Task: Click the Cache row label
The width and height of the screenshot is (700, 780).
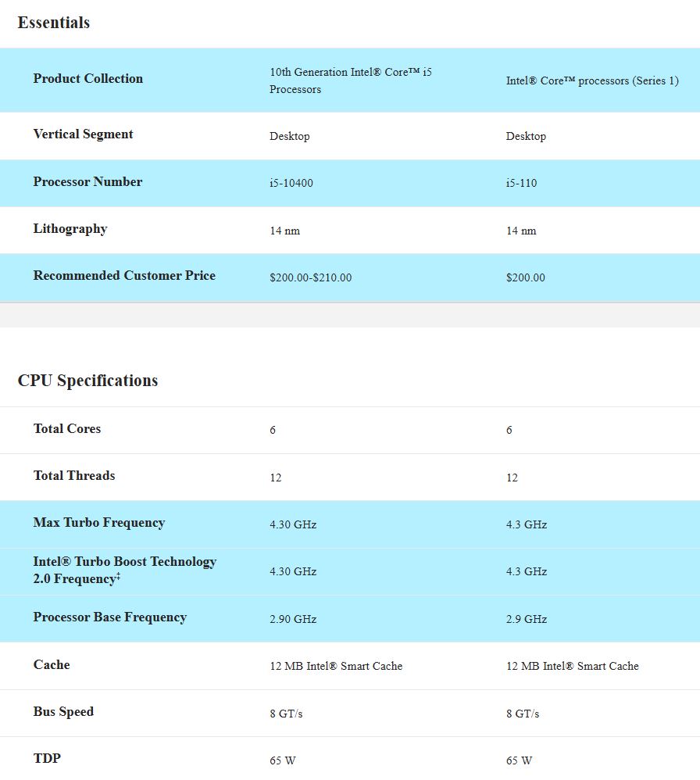Action: (x=52, y=665)
